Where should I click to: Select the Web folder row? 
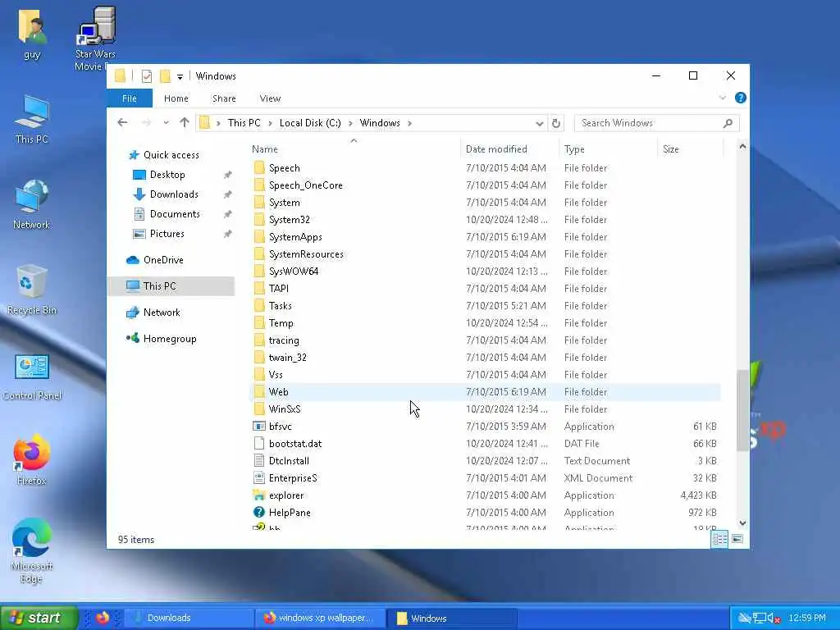pyautogui.click(x=486, y=392)
